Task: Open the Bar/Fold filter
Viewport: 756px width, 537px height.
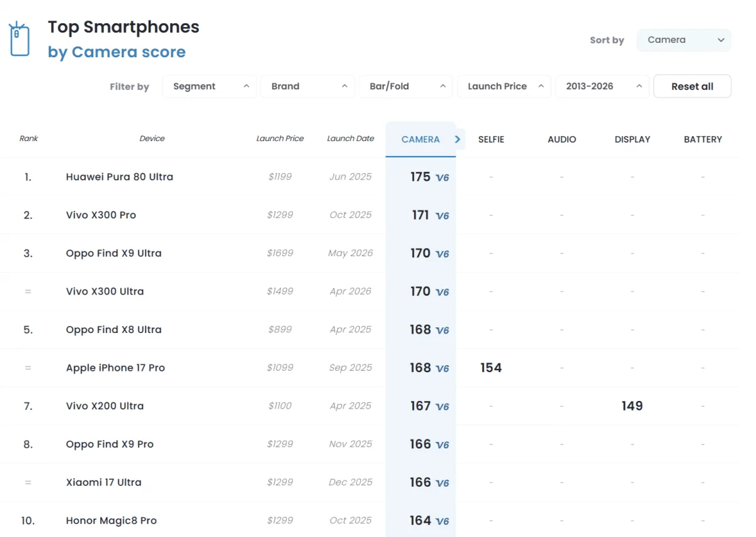Action: 406,86
